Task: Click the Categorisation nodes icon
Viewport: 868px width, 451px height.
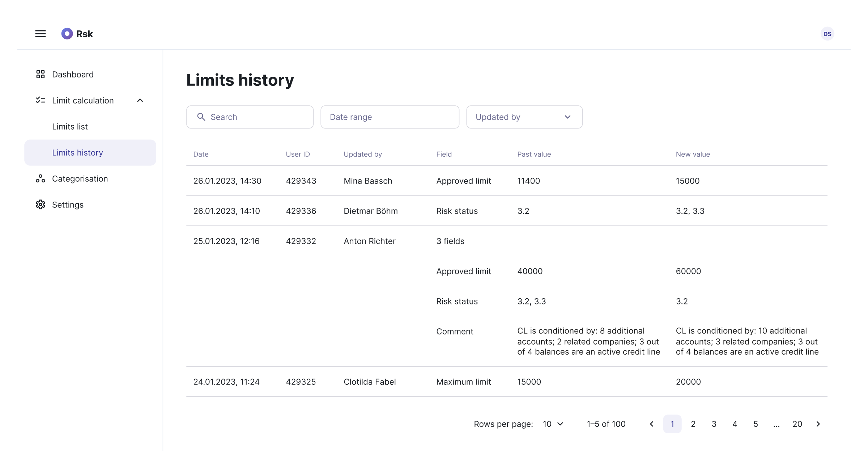Action: pyautogui.click(x=41, y=178)
